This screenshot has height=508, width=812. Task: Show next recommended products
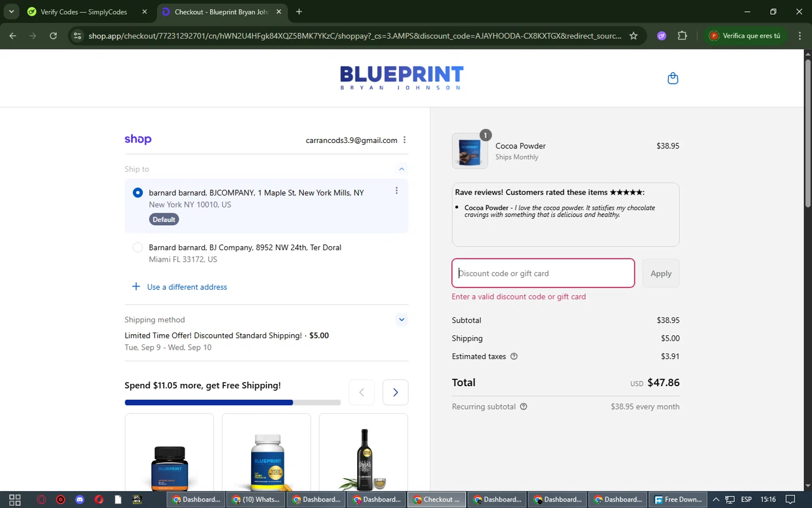(395, 392)
